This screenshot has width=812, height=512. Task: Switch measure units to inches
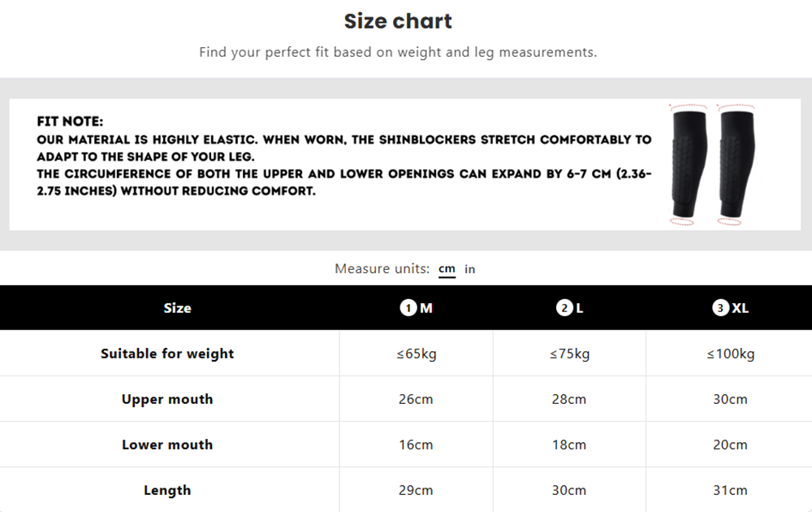(x=469, y=269)
